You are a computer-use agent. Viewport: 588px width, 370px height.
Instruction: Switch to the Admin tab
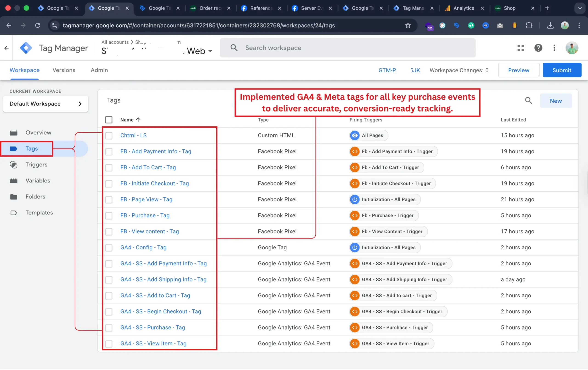[x=99, y=70]
